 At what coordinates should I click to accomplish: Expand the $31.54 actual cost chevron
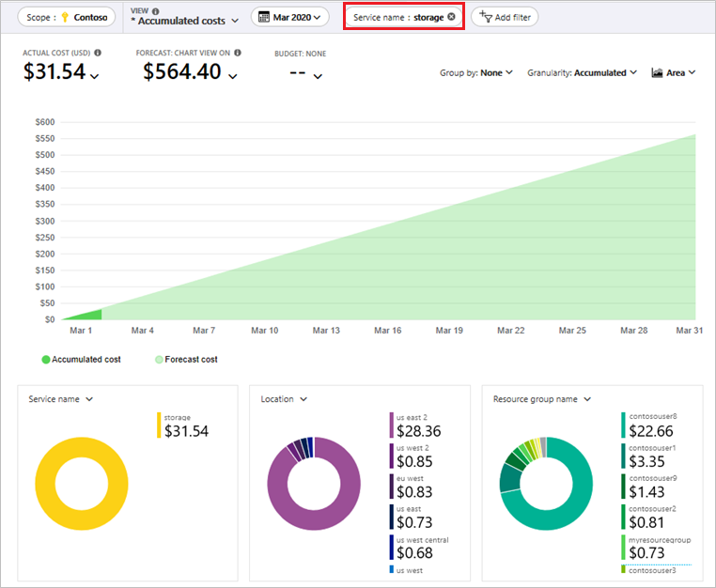click(x=94, y=75)
